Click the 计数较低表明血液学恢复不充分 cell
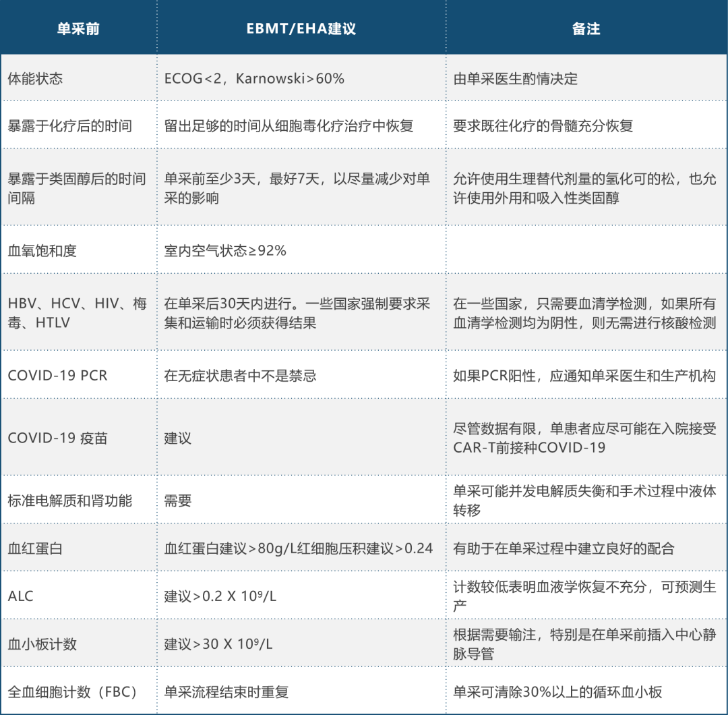This screenshot has width=728, height=715. pos(584,596)
